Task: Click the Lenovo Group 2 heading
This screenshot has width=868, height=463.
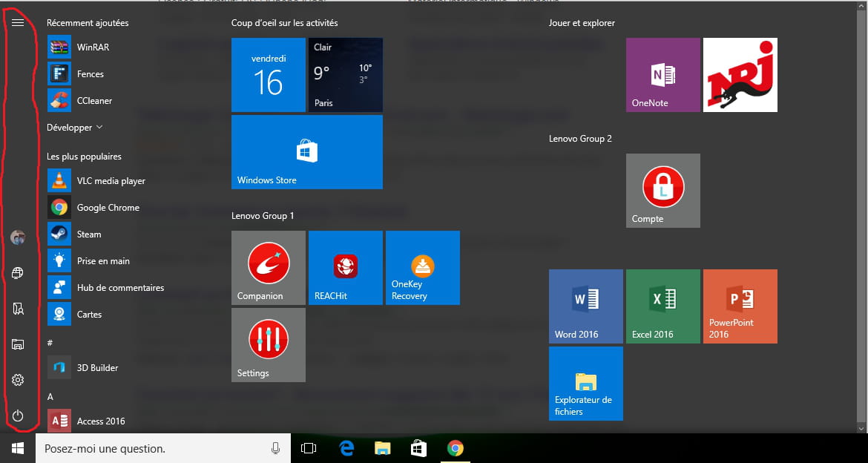Action: click(580, 139)
